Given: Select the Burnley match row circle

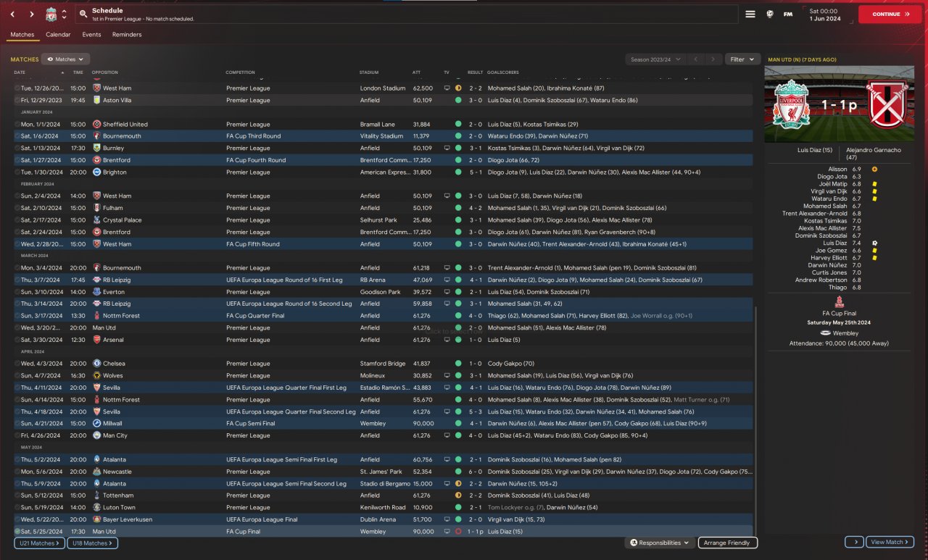Looking at the screenshot, I should click(17, 149).
